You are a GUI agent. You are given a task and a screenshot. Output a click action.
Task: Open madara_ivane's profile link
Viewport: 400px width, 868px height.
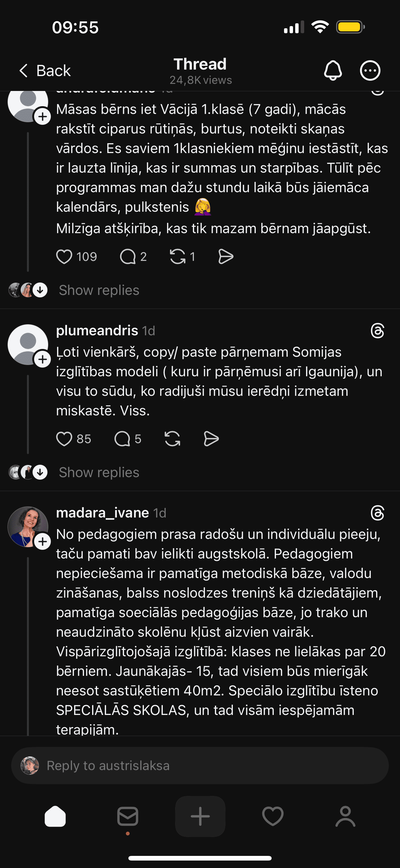click(x=102, y=513)
